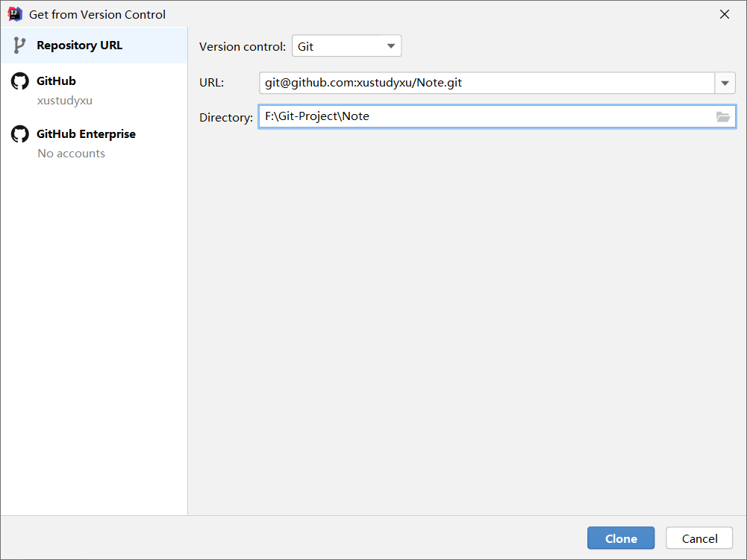Click the Cancel button
747x560 pixels.
(699, 538)
